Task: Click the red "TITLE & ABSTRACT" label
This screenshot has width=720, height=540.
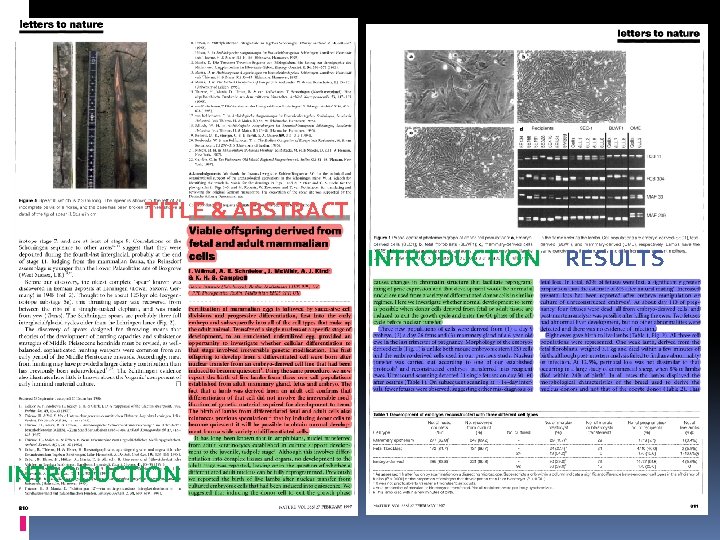Action: (247, 210)
